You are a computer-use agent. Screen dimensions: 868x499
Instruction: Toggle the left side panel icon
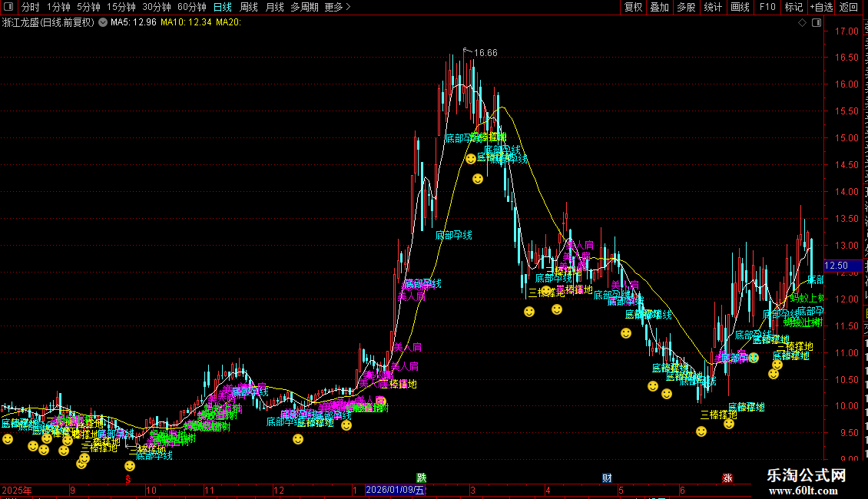[x=8, y=7]
